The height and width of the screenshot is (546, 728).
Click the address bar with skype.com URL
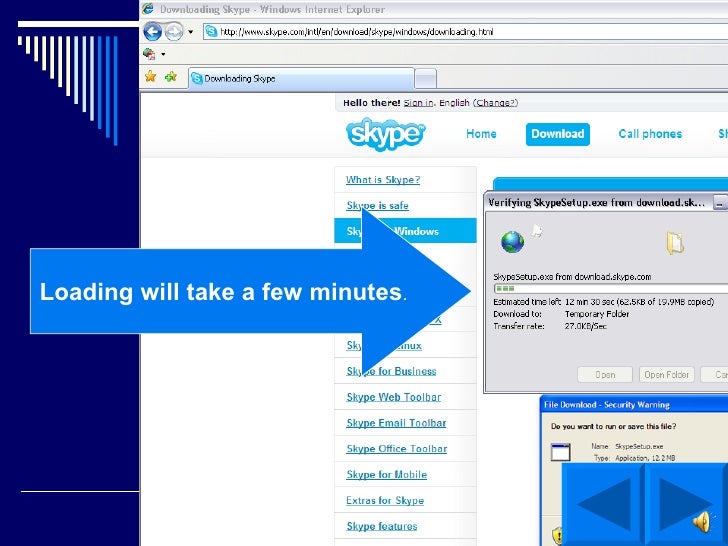pos(465,32)
